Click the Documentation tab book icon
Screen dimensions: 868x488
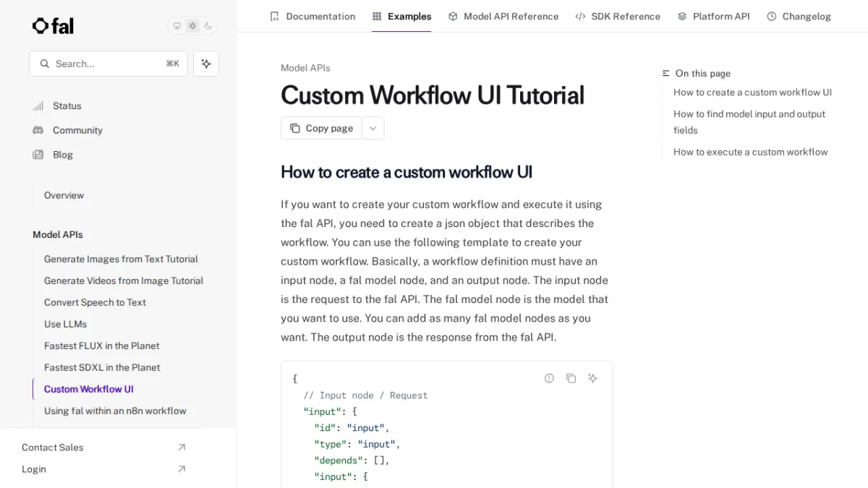[x=274, y=16]
